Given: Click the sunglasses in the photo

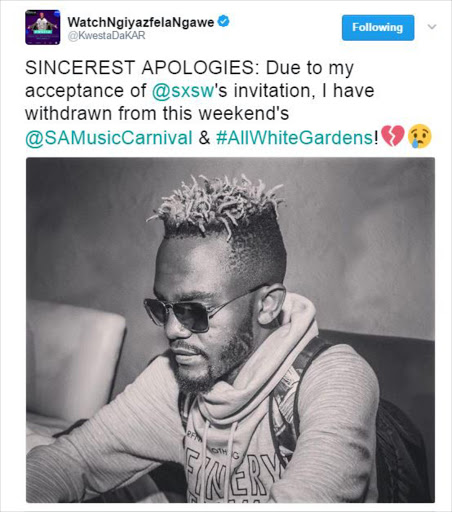Looking at the screenshot, I should (x=187, y=313).
